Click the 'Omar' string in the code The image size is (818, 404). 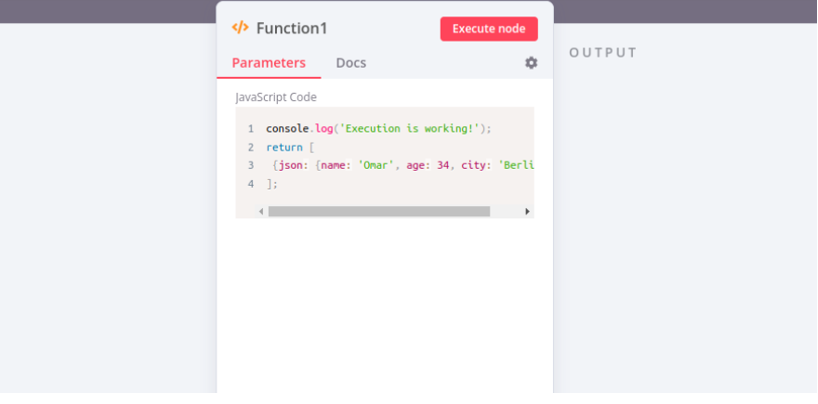coord(376,165)
